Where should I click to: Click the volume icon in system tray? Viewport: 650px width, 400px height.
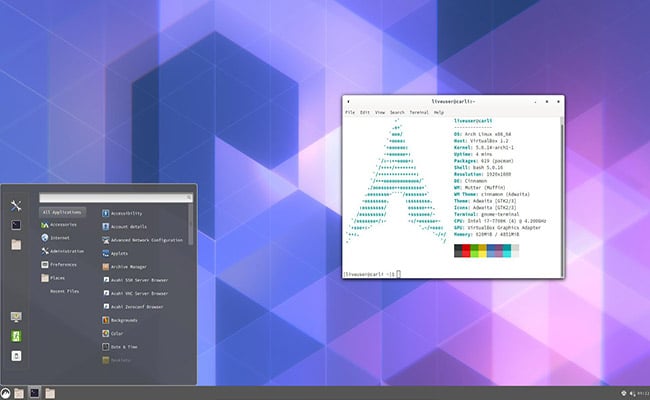pos(632,393)
